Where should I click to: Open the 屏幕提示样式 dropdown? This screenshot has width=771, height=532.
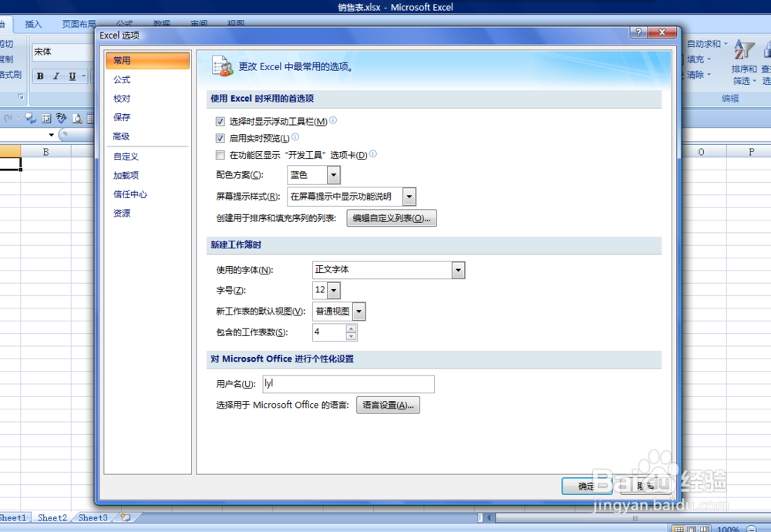409,197
